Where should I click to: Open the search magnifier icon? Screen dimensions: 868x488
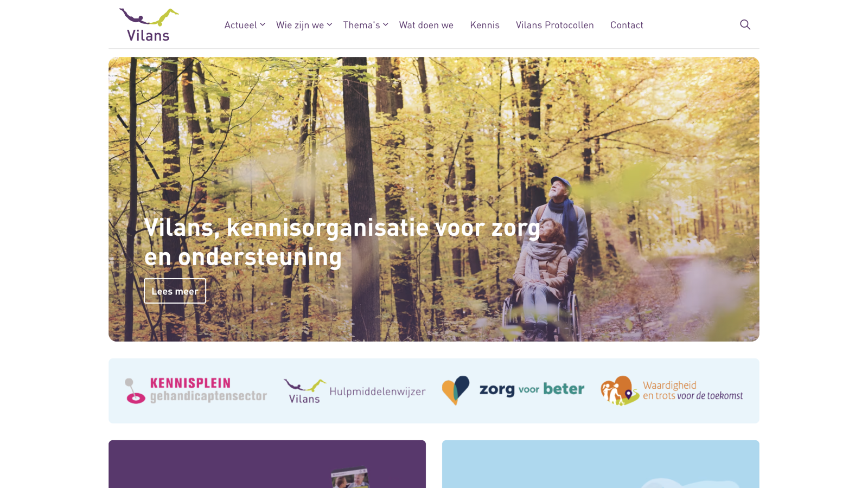[745, 24]
